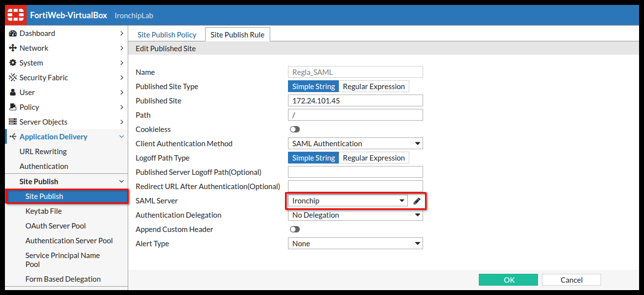Switch to the Site Publish Policy tab
The height and width of the screenshot is (295, 644).
tap(167, 34)
